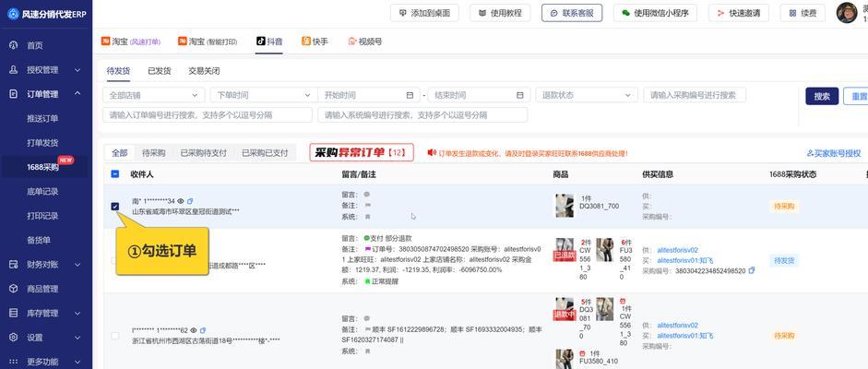Filter by 已采购待支付 tab
Viewport: 868px width, 369px height.
pyautogui.click(x=203, y=153)
